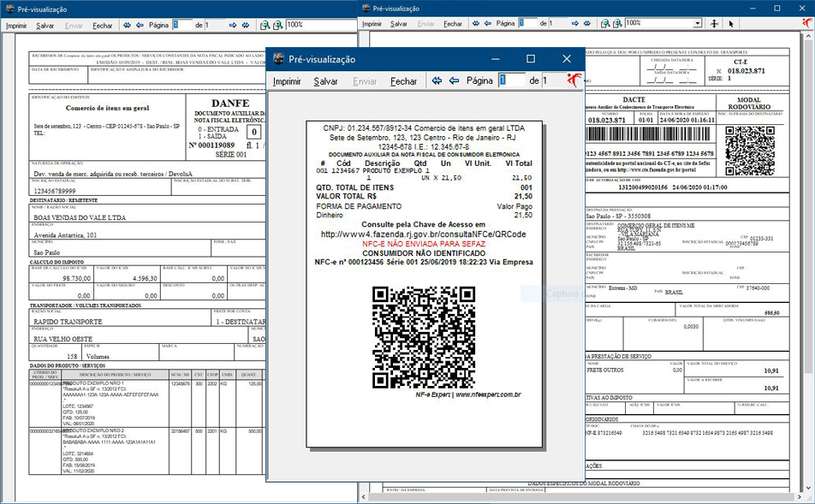Click 'www.nfeexpert.com.br' footer text on receipt
The image size is (815, 504).
(x=488, y=394)
